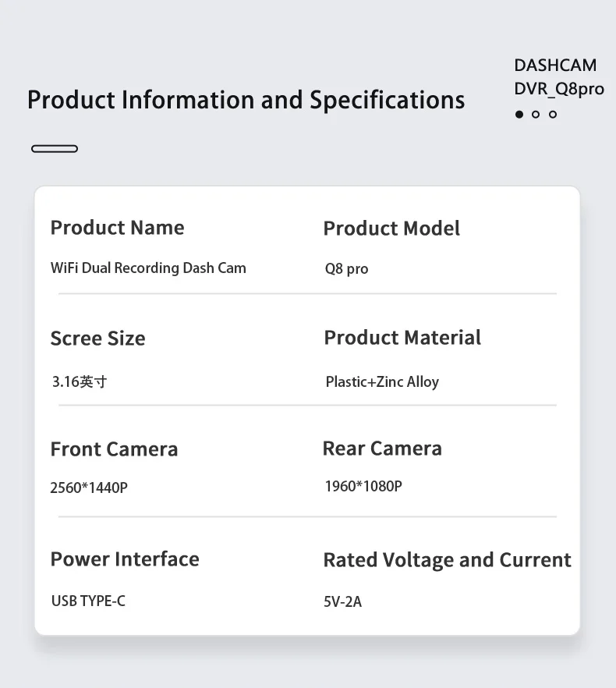Select the third hollow pagination dot
The width and height of the screenshot is (616, 688).
(553, 115)
